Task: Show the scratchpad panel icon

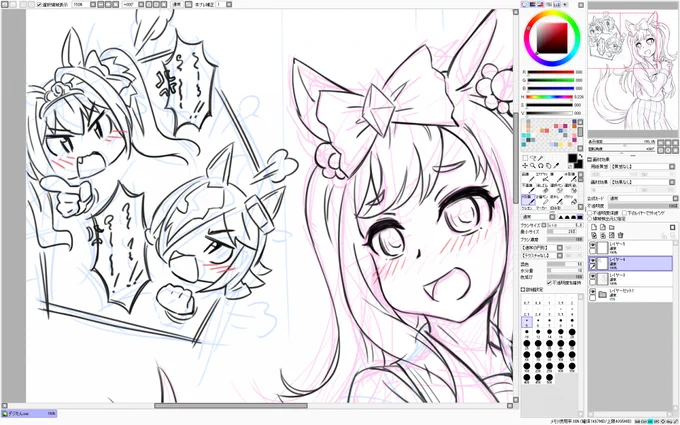Action: (x=565, y=4)
